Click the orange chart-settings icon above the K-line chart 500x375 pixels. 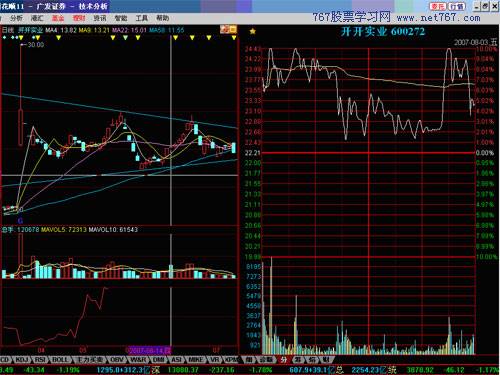229,30
